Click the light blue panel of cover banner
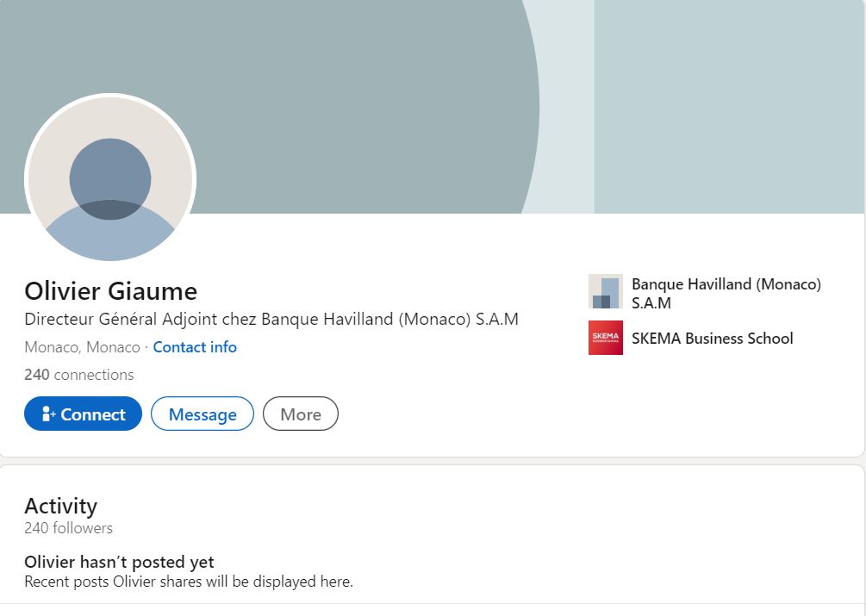866x616 pixels. pos(728,103)
